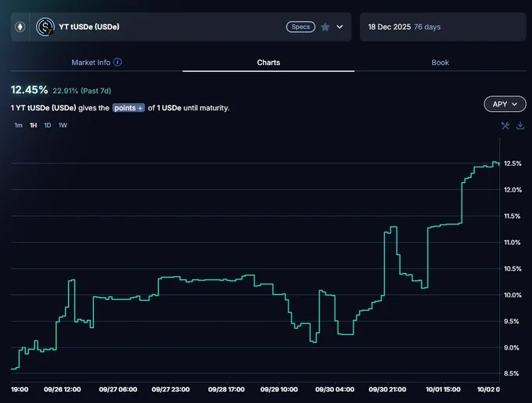Screen dimensions: 532x403
Task: Click the YT tUSDe token logo
Action: (45, 27)
